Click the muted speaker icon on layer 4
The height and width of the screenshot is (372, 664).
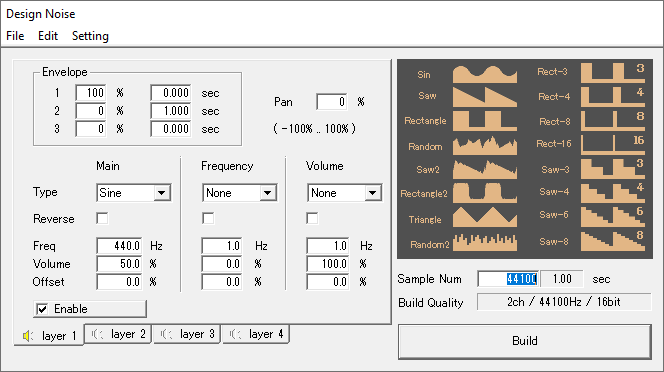click(x=235, y=334)
